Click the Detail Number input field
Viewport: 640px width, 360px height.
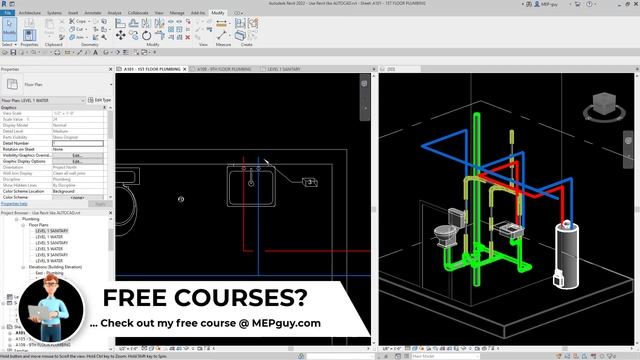78,143
